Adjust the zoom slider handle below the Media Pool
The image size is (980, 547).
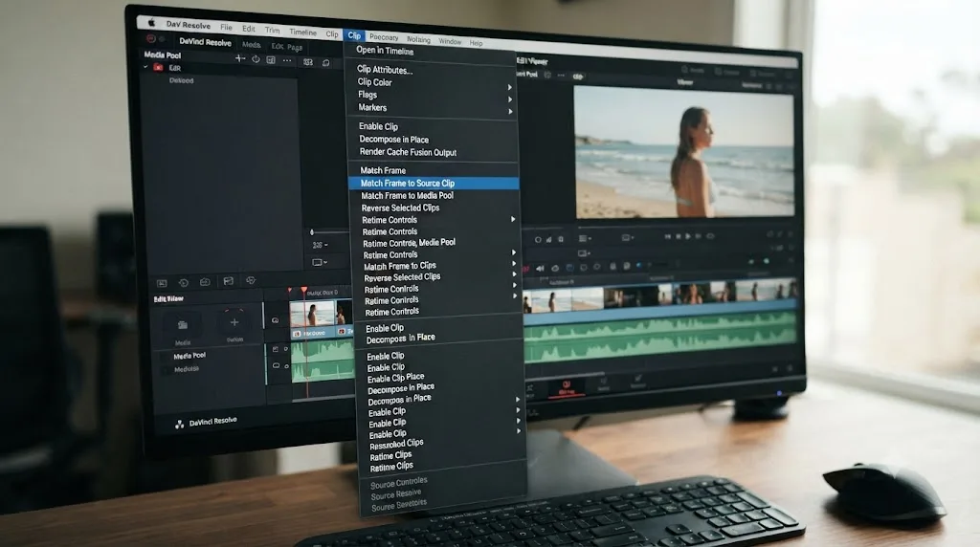coord(312,232)
